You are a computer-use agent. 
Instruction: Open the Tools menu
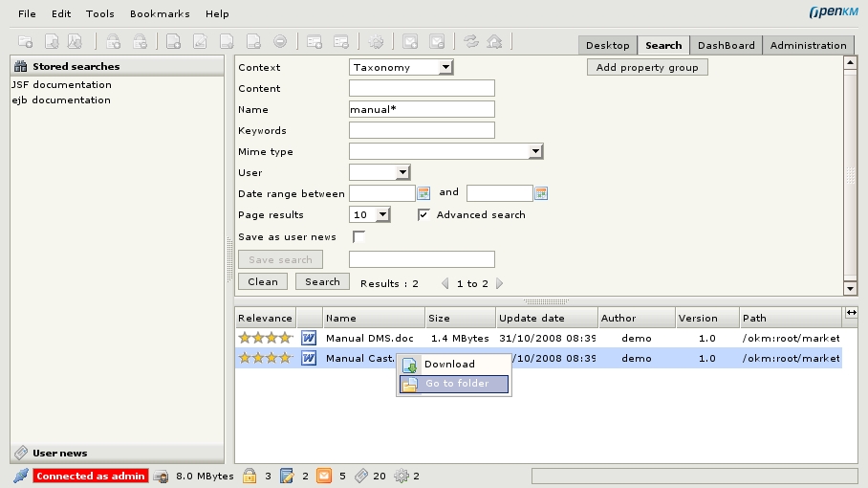pos(100,13)
